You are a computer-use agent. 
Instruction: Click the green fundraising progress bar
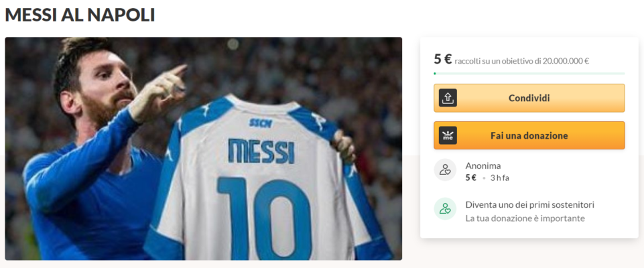[529, 73]
